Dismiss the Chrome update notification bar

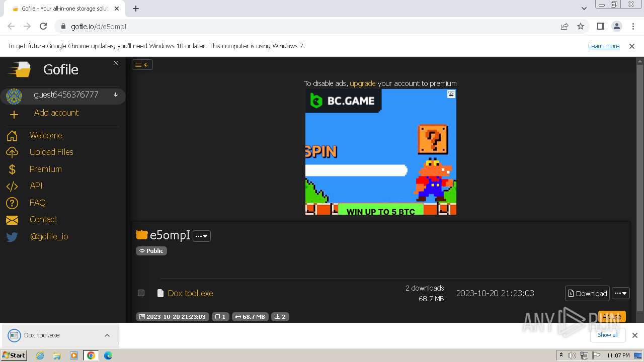tap(632, 46)
